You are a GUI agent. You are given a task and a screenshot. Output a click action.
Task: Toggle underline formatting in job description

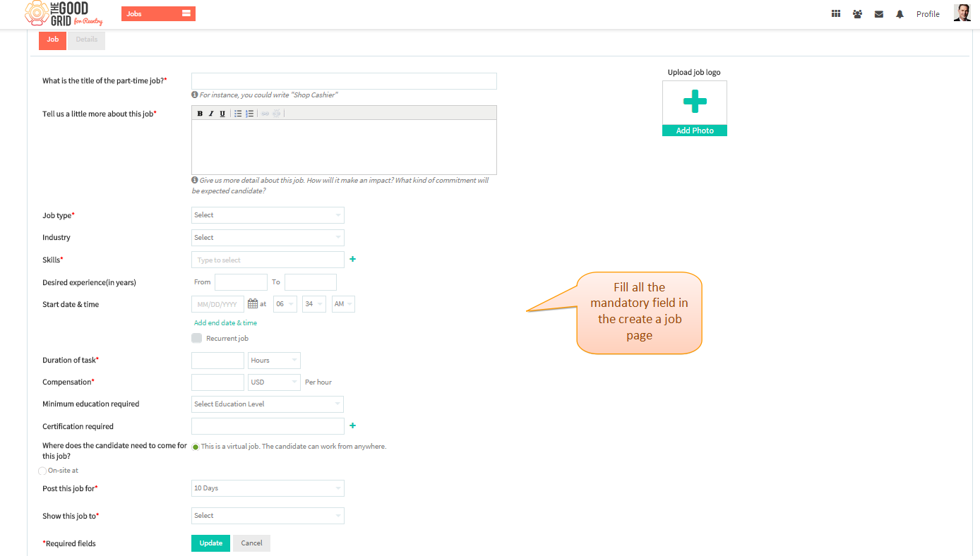coord(222,114)
